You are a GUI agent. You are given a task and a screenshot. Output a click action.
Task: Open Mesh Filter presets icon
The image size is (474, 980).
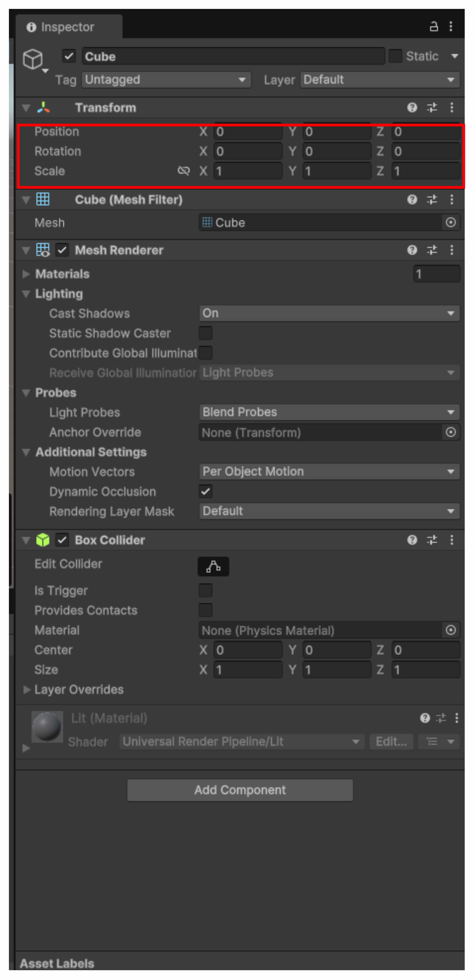432,199
